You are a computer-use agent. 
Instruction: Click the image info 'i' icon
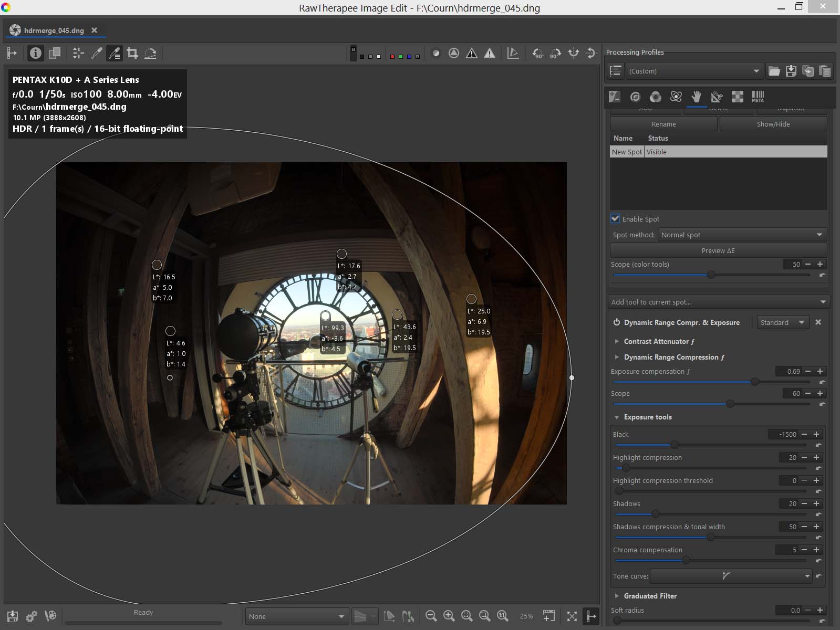[x=35, y=53]
